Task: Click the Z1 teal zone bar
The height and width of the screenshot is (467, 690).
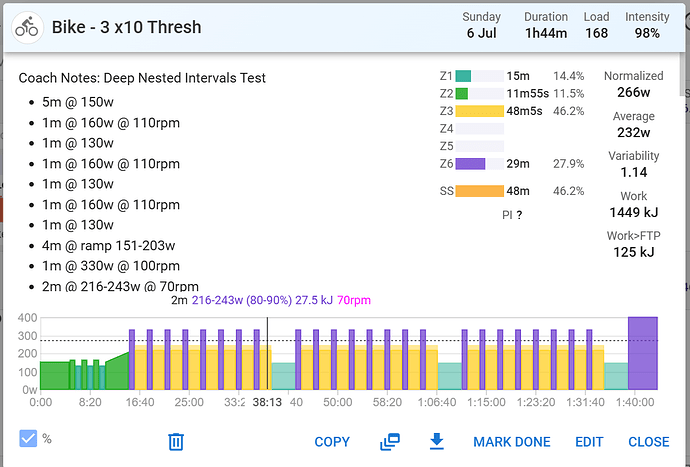Action: (463, 76)
